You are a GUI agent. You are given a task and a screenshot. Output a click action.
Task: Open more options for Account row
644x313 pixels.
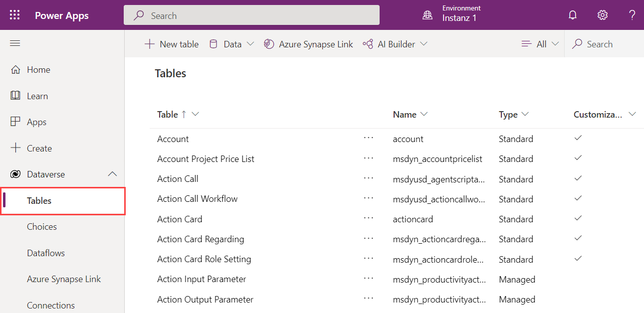[x=369, y=139]
